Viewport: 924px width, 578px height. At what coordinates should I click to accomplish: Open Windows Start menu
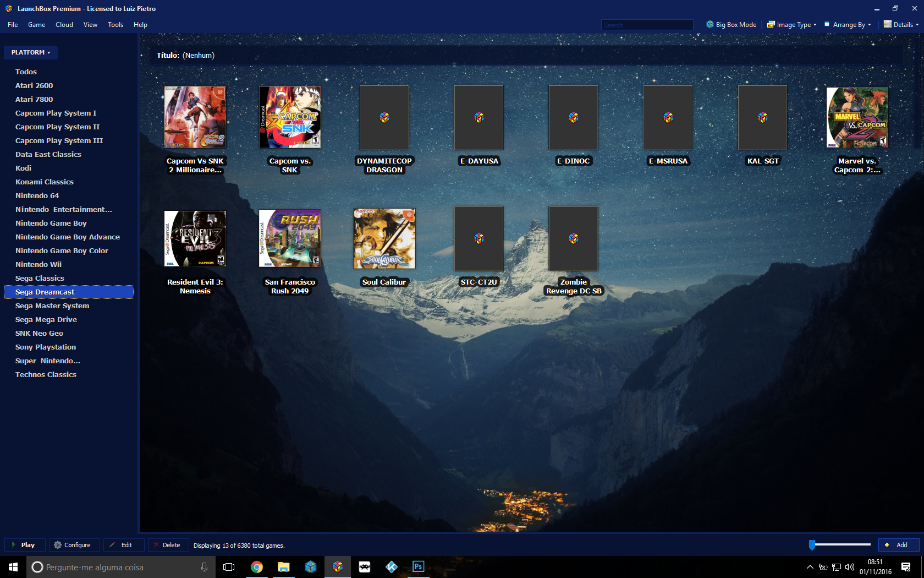point(13,567)
